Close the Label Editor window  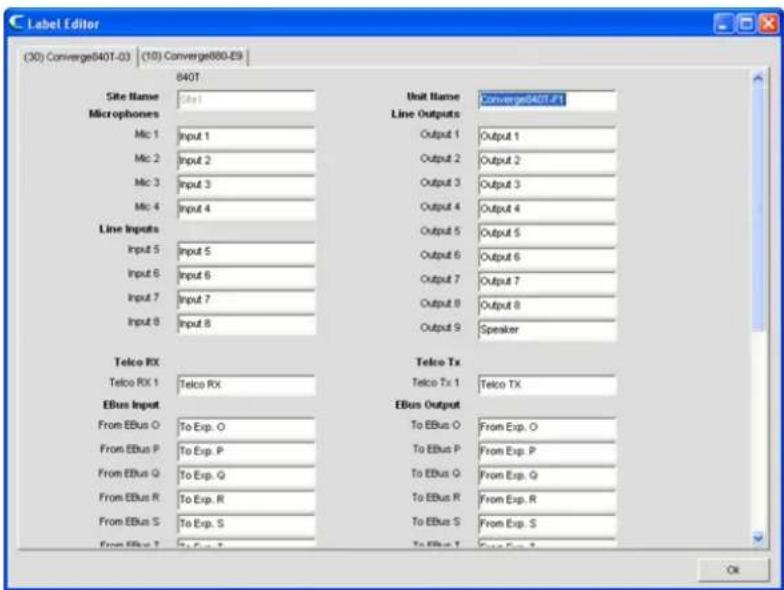768,24
